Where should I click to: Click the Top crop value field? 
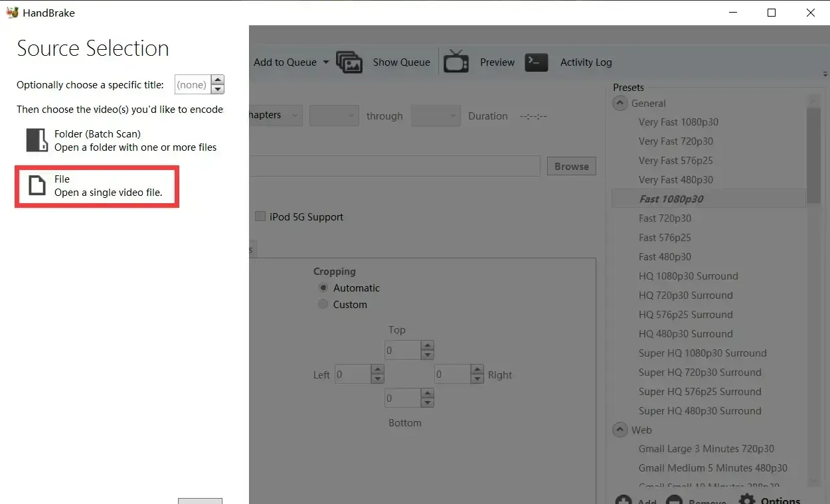402,350
